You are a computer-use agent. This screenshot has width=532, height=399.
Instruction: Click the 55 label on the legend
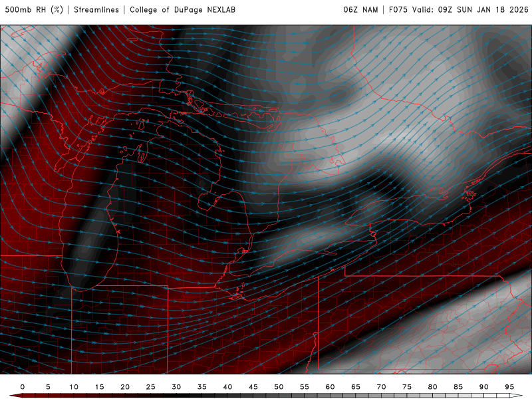(x=305, y=387)
